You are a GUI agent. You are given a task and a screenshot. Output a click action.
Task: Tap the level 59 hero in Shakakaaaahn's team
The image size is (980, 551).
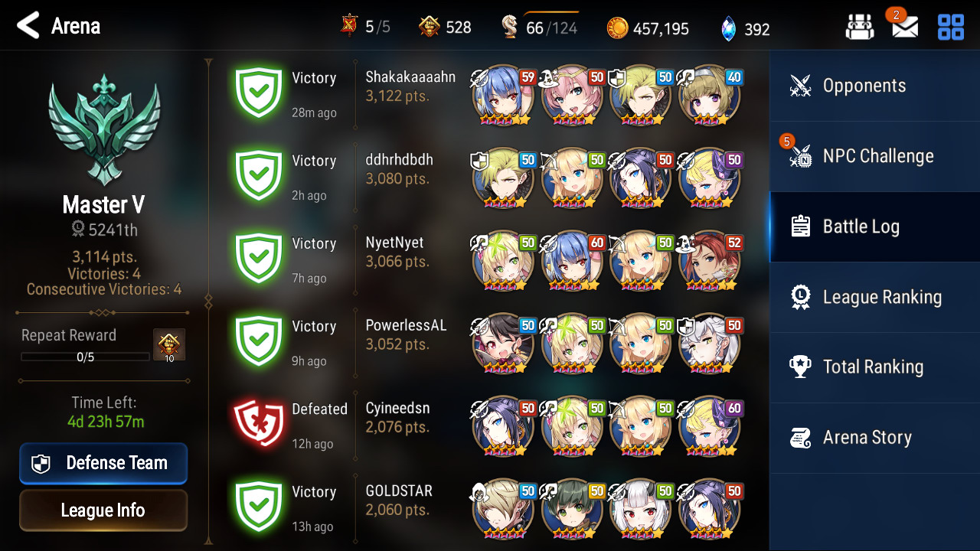503,96
